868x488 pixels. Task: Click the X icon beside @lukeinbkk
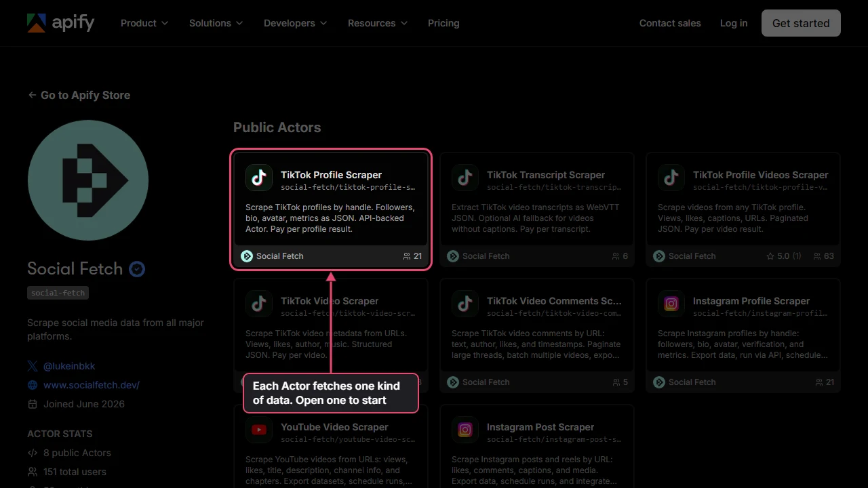(x=33, y=366)
